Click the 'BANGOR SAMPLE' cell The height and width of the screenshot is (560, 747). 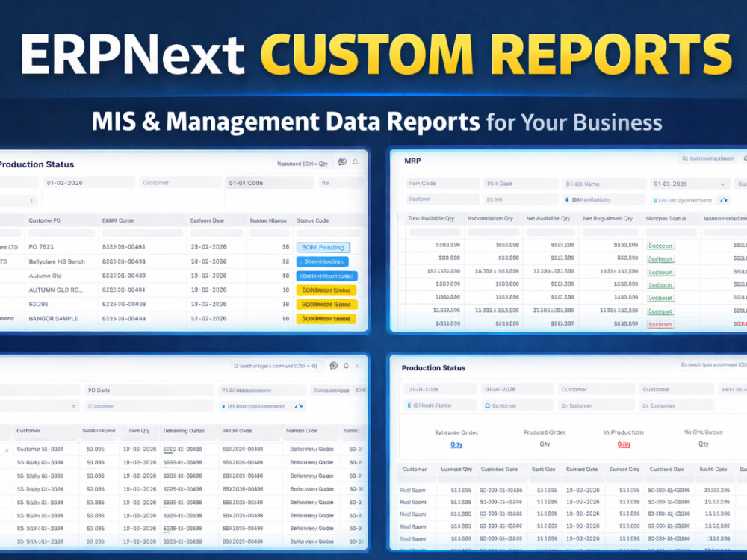point(53,319)
